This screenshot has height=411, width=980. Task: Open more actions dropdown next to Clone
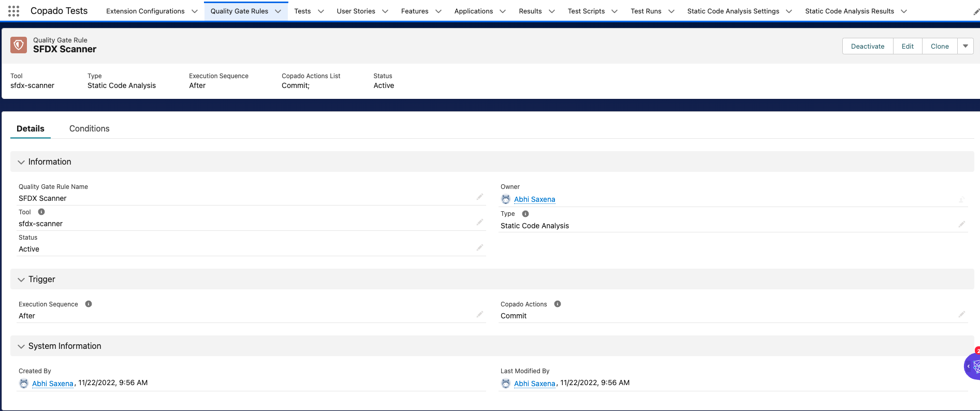966,46
